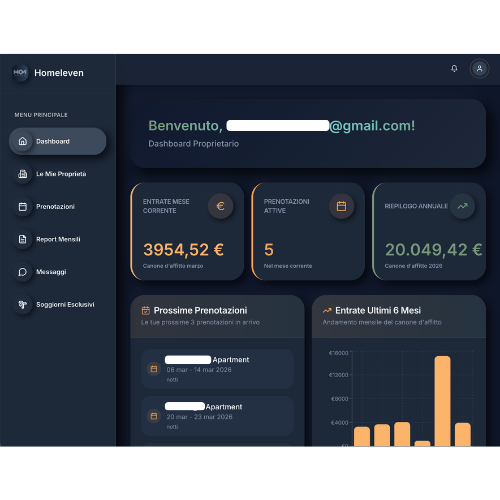Click the Report Mensili document icon
The height and width of the screenshot is (500, 500).
coord(23,239)
